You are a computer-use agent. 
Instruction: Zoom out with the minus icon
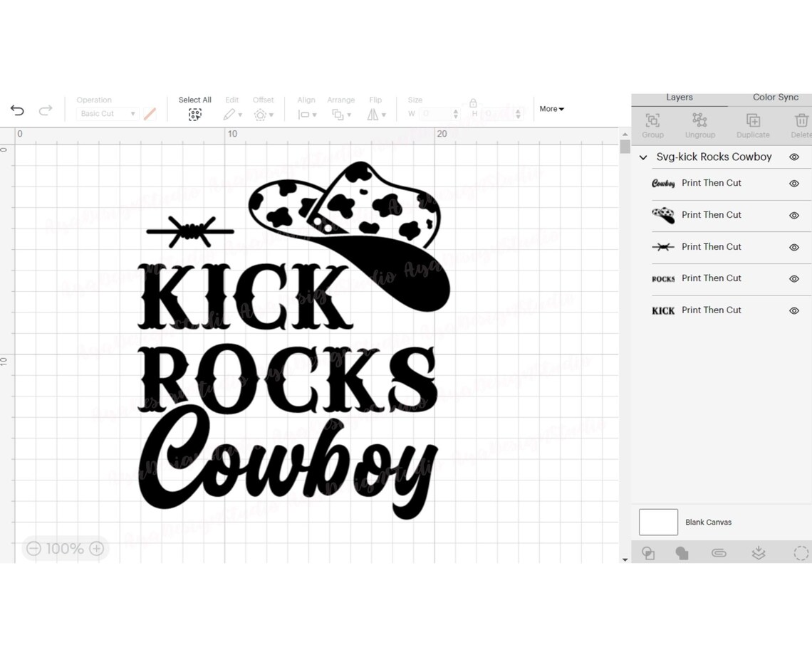tap(33, 548)
